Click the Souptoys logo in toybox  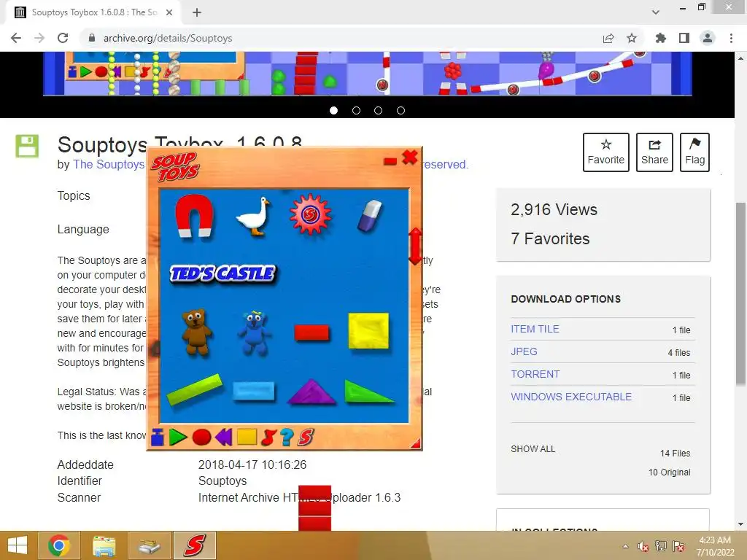click(175, 167)
